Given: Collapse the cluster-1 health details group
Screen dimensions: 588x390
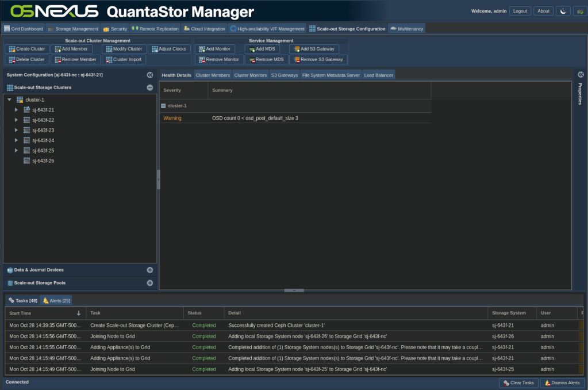Looking at the screenshot, I should point(164,106).
